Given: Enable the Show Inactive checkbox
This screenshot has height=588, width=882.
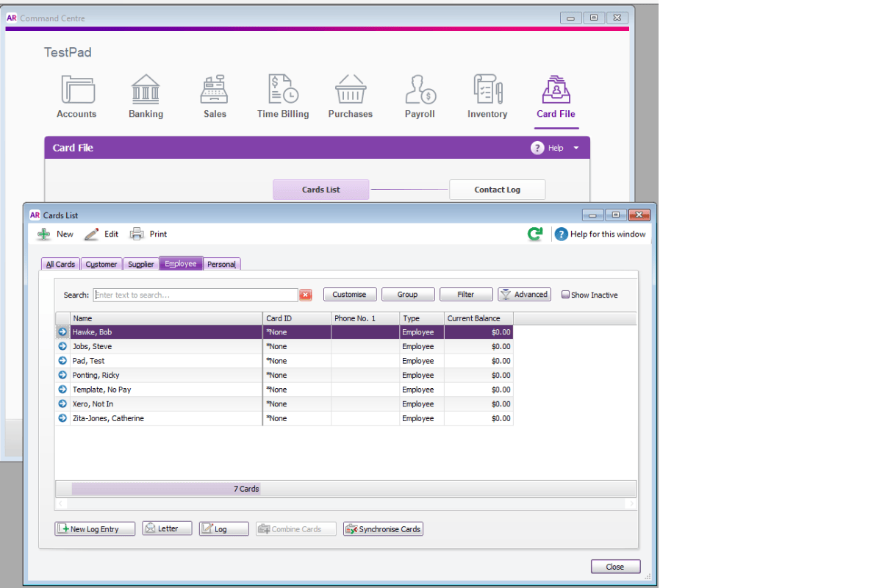Looking at the screenshot, I should point(567,294).
